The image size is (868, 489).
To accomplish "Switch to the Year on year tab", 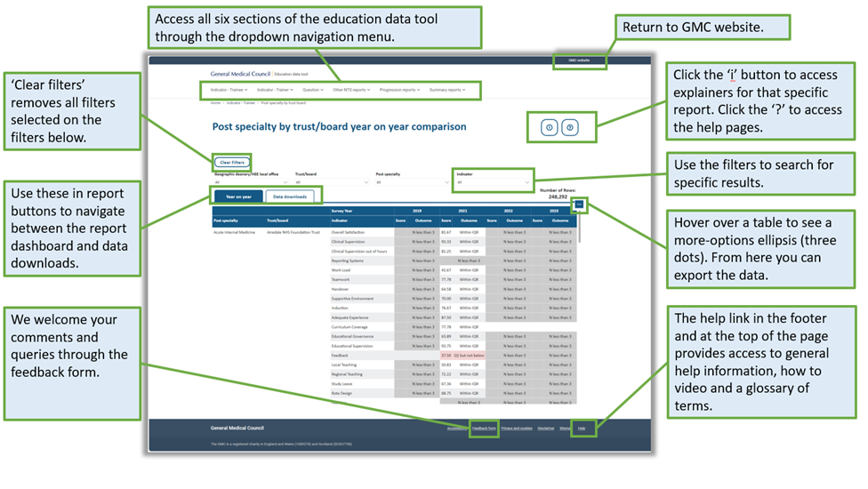I will pyautogui.click(x=238, y=196).
